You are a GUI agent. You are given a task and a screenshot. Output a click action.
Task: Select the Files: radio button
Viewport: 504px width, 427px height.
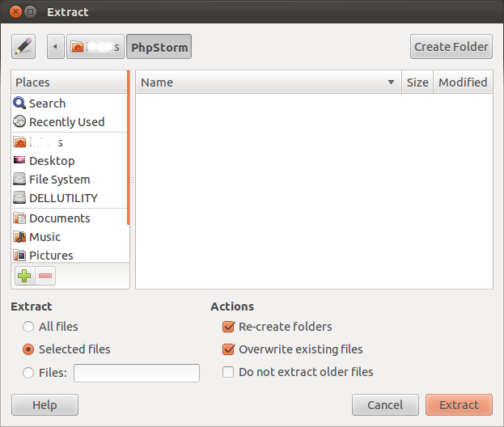point(28,373)
